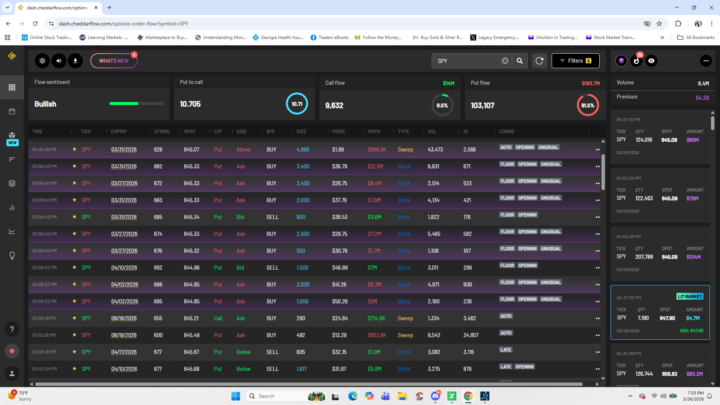Toggle favorite star on strike 682 row

click(x=74, y=166)
